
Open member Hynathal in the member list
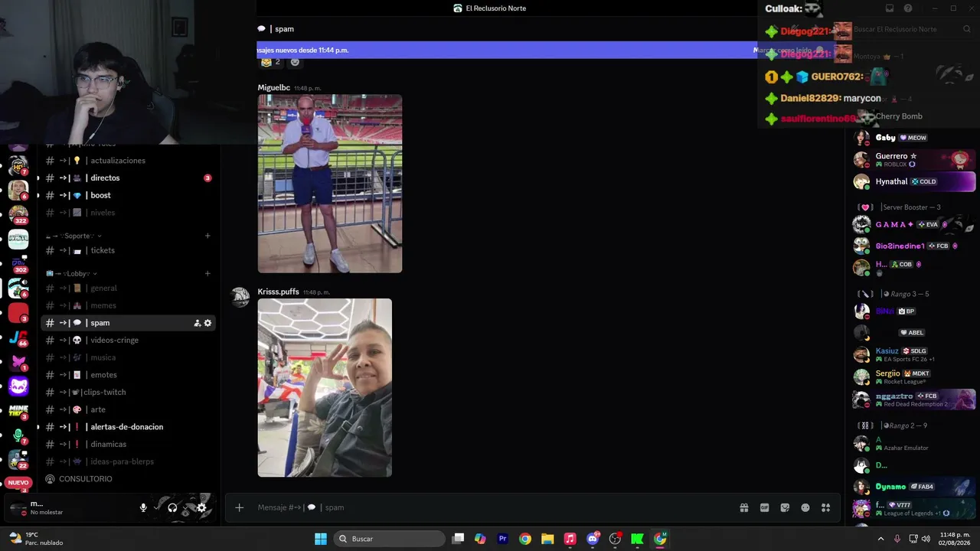(914, 181)
